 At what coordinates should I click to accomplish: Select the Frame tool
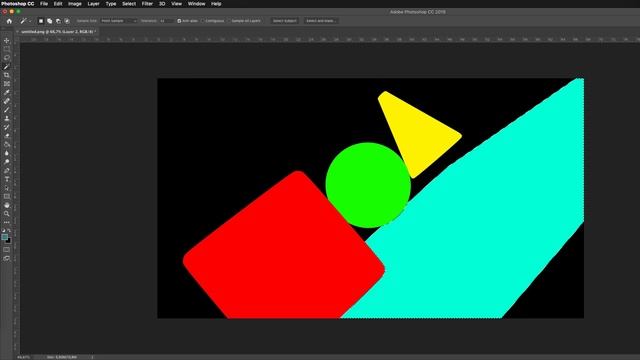pos(7,84)
